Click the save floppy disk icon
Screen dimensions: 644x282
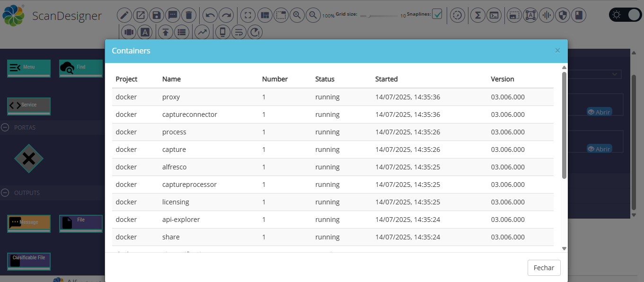tap(157, 15)
